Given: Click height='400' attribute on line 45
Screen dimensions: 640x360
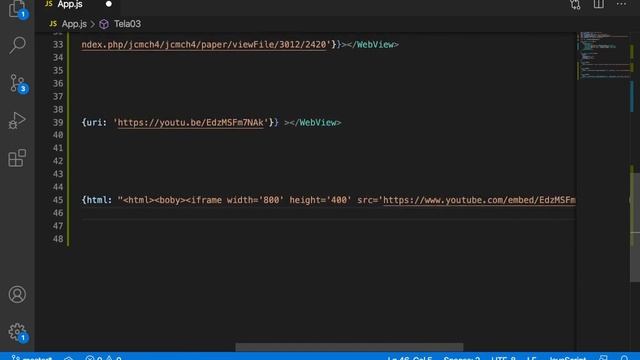Looking at the screenshot, I should (320, 200).
